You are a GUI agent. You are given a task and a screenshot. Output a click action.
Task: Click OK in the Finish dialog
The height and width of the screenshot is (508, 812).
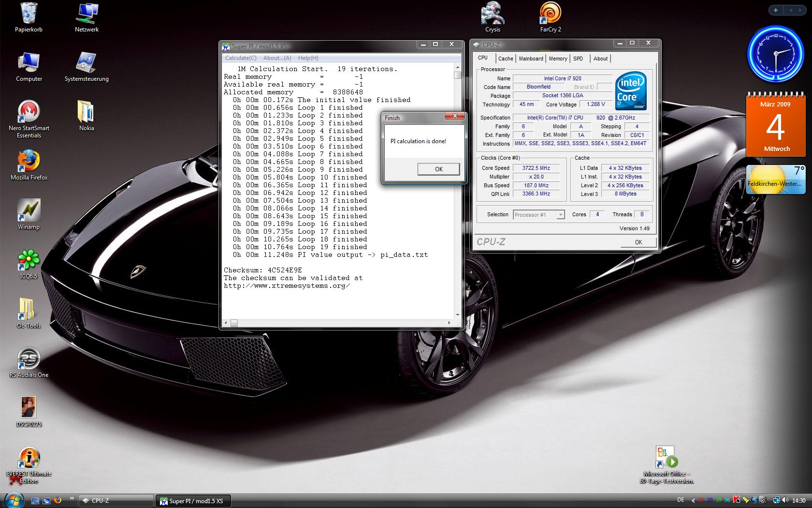tap(438, 169)
